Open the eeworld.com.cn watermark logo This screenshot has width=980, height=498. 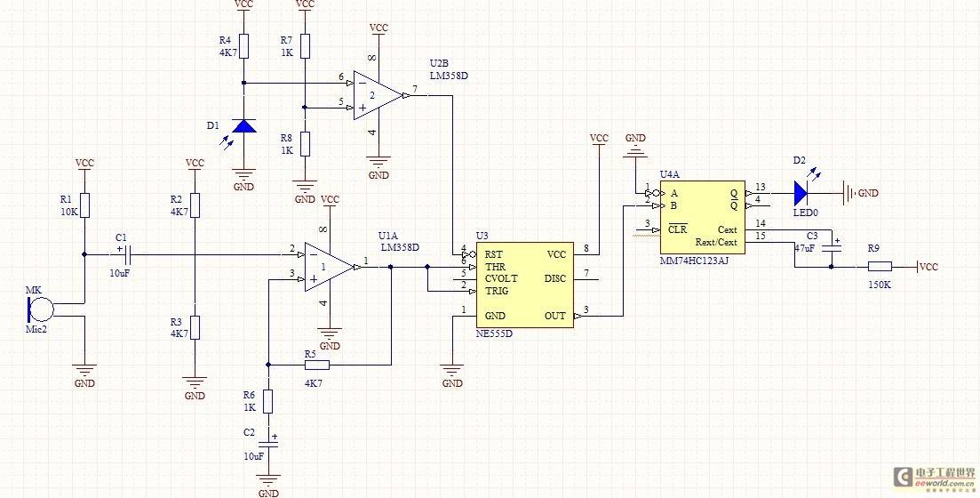pyautogui.click(x=932, y=477)
